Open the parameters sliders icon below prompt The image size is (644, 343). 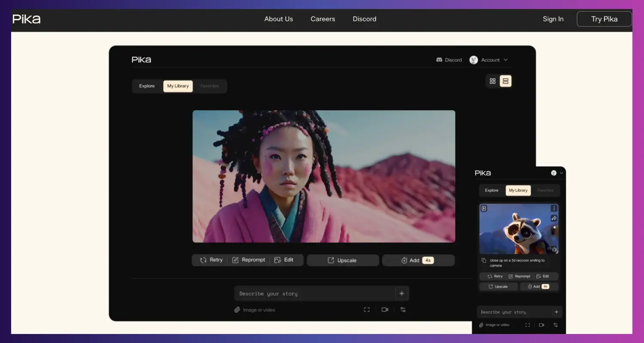[403, 310]
